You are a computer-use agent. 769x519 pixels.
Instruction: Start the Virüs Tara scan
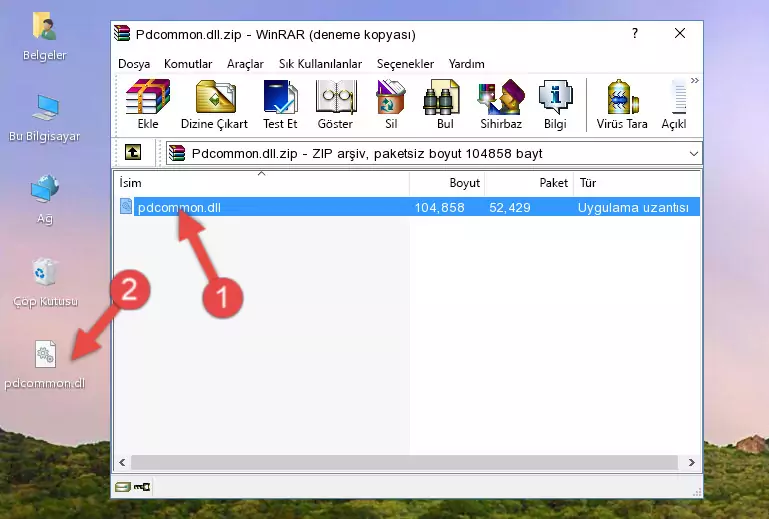(622, 104)
